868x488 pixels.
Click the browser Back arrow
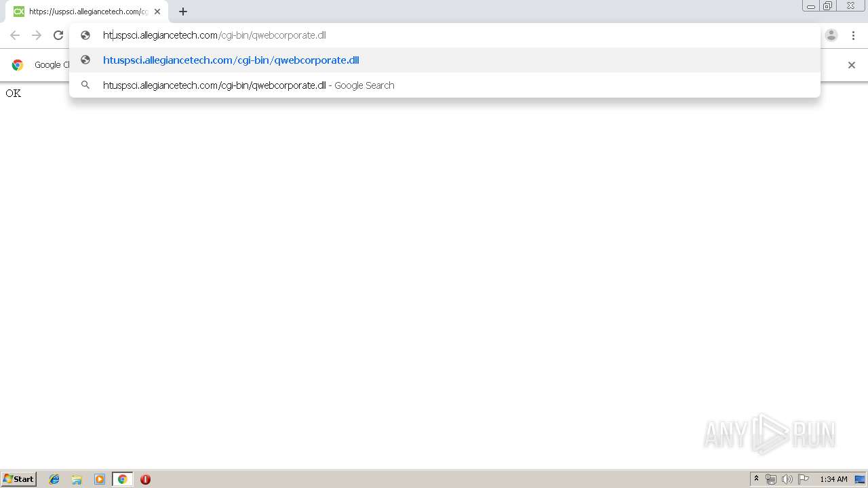pos(15,35)
